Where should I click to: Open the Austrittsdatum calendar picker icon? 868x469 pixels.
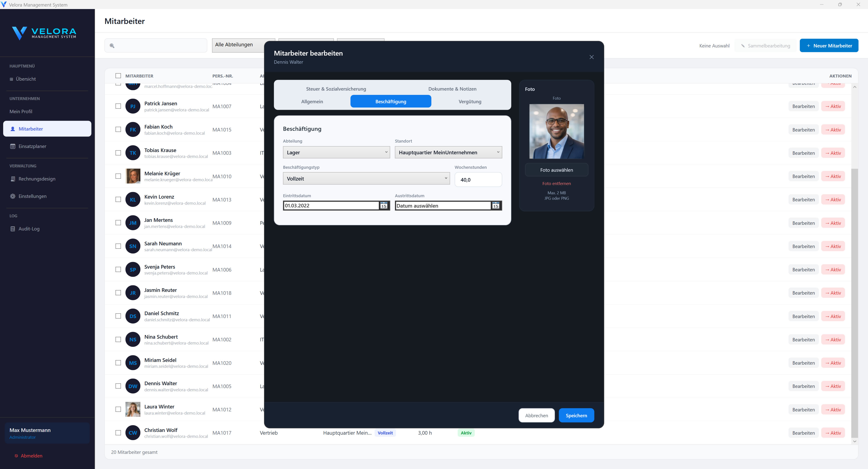(496, 206)
